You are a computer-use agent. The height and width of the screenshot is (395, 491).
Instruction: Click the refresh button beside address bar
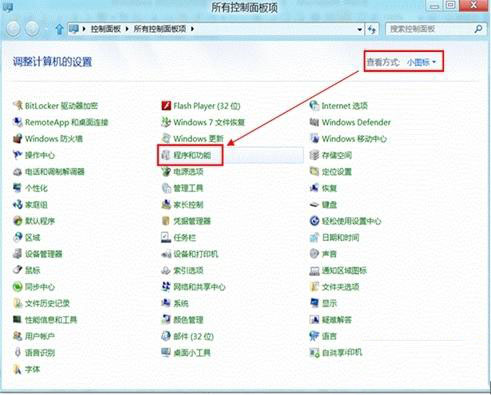tap(372, 29)
